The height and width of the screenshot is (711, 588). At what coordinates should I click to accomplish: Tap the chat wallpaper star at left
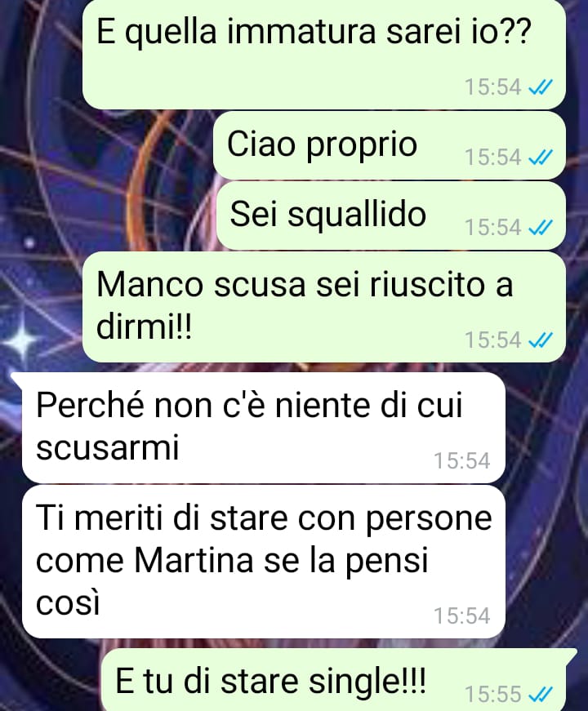click(x=19, y=340)
